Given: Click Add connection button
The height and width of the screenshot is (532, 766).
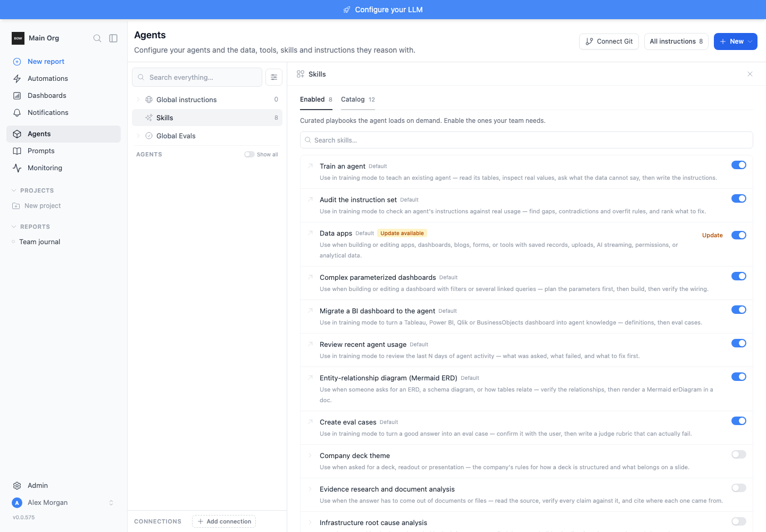Looking at the screenshot, I should 224,521.
